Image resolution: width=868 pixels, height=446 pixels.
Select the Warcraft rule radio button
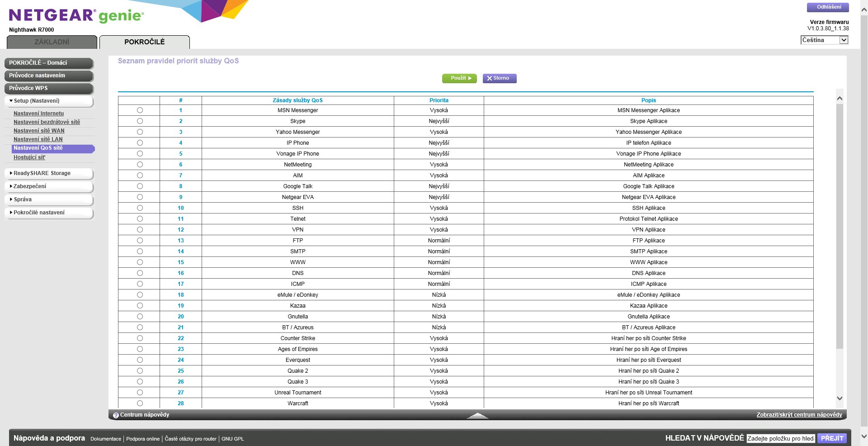coord(140,403)
